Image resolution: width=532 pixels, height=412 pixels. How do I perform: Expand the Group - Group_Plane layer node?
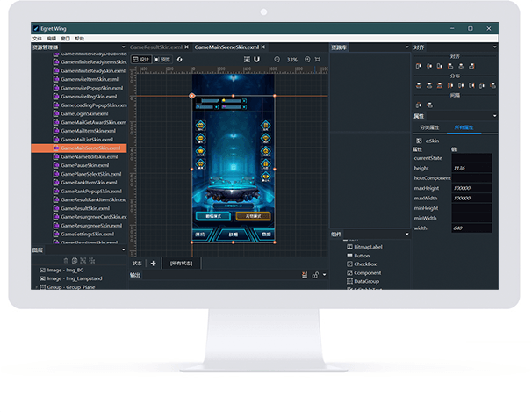(35, 286)
